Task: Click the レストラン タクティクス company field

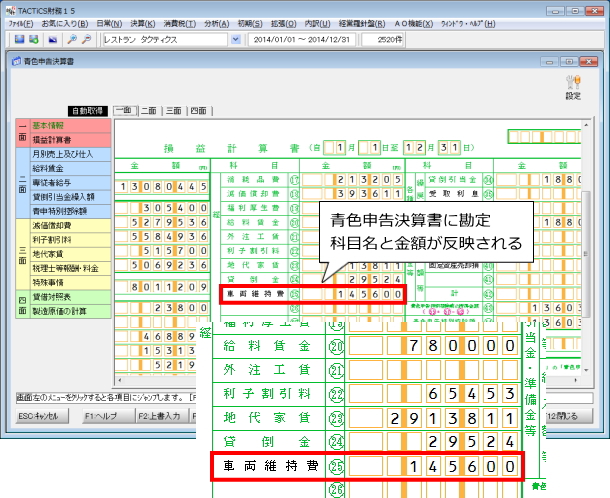Action: pos(165,39)
